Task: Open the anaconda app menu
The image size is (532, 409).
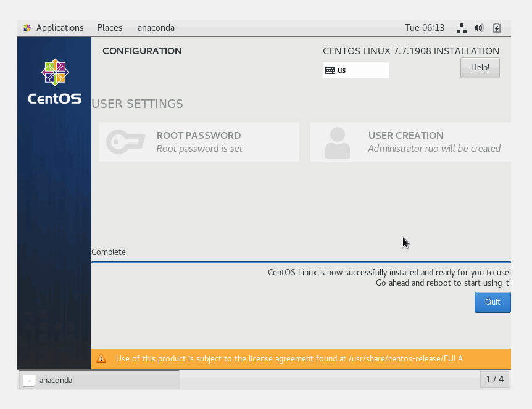Action: (x=156, y=28)
